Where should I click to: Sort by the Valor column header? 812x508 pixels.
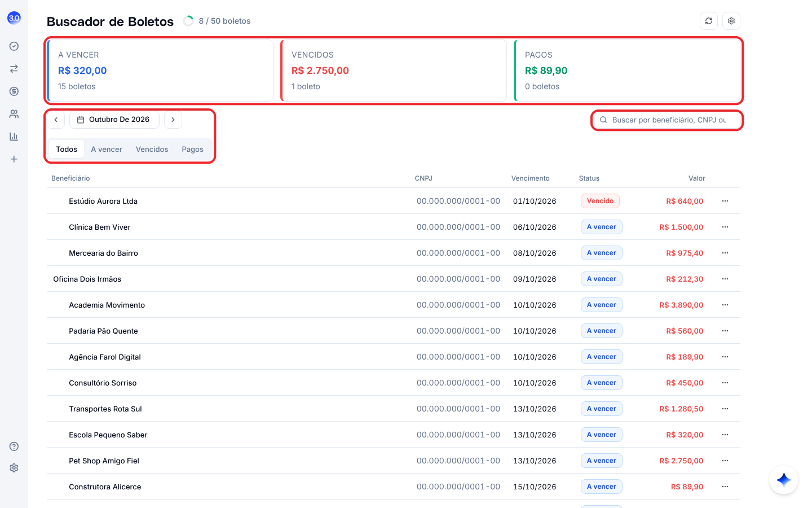point(696,178)
